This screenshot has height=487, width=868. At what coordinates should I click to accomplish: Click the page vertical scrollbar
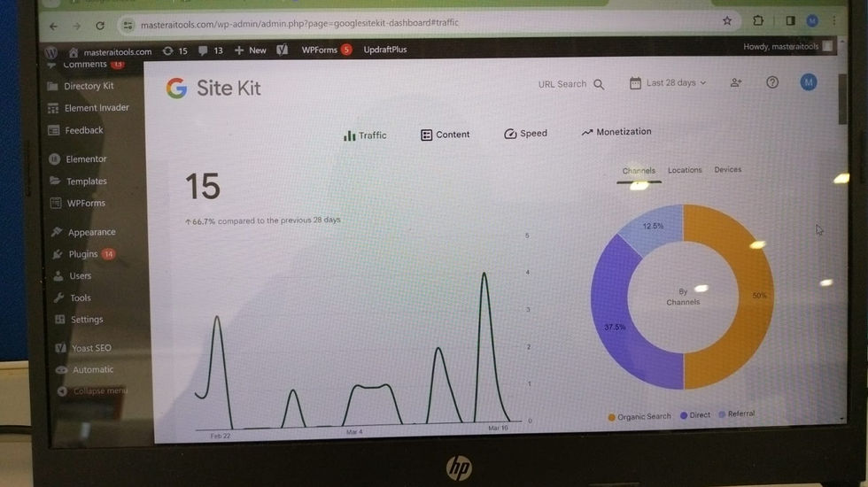coord(842,99)
